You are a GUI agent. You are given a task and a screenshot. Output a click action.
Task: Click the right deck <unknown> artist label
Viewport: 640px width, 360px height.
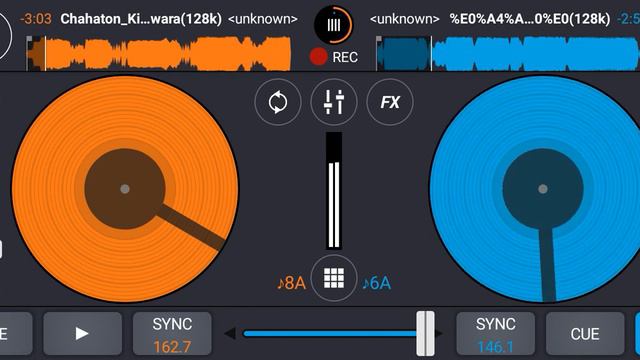pyautogui.click(x=404, y=19)
